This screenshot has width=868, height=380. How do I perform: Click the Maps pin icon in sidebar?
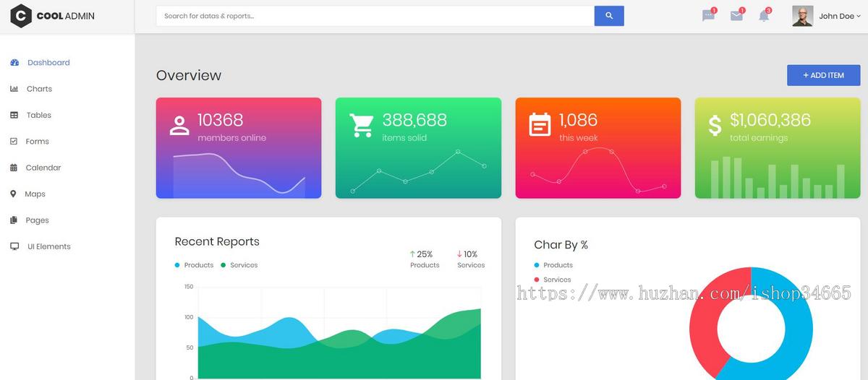tap(13, 194)
